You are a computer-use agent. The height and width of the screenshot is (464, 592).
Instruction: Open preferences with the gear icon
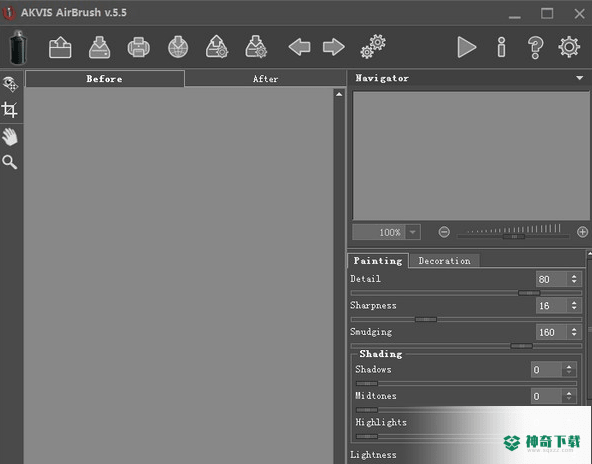pos(569,47)
